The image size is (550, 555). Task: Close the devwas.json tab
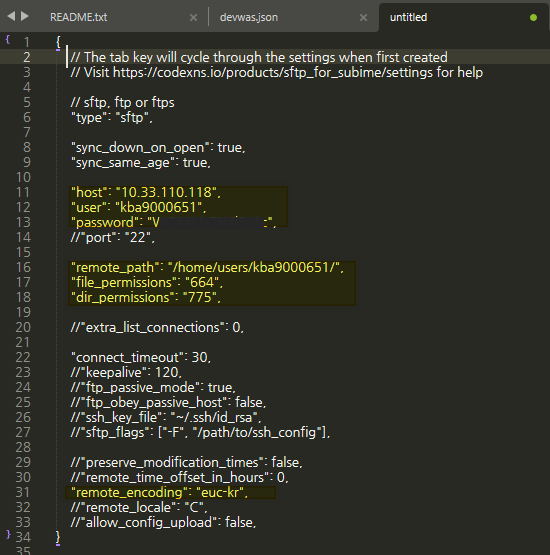pyautogui.click(x=363, y=17)
